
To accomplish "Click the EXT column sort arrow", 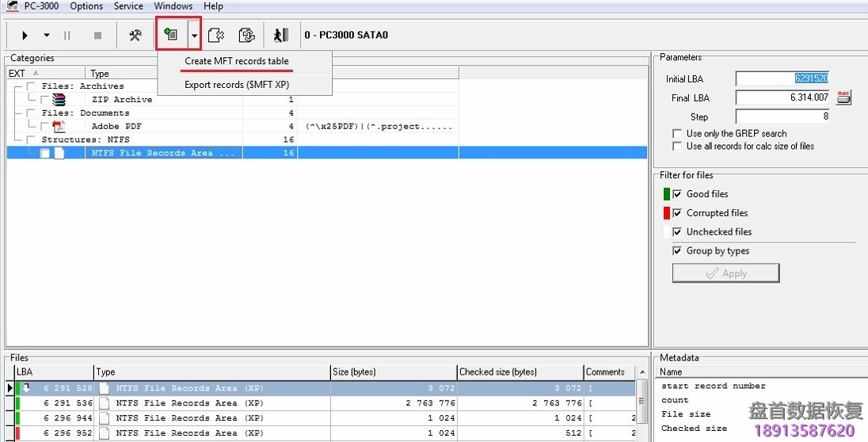I will tap(36, 73).
